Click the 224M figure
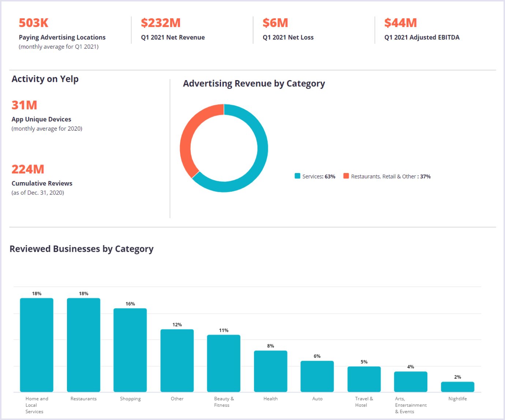 pos(28,169)
